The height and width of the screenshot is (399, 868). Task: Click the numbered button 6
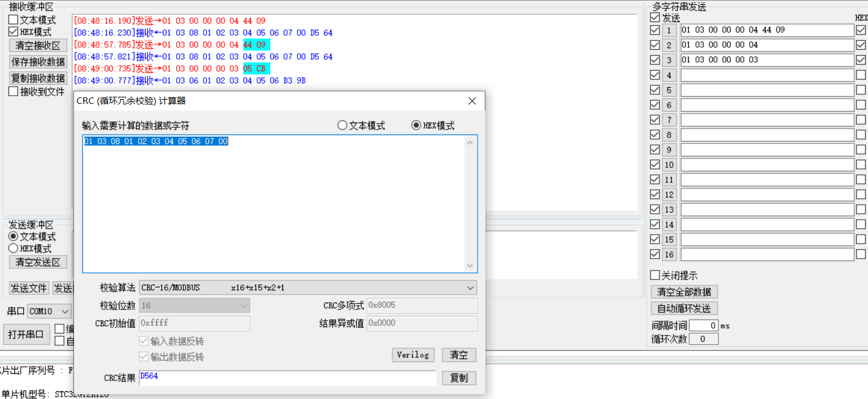point(669,105)
